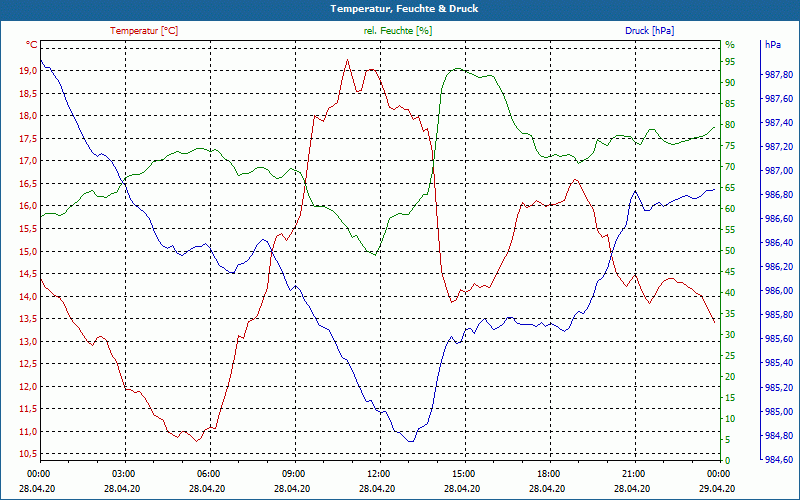The width and height of the screenshot is (800, 500).
Task: Click the "11,5" temperature axis label
Action: click(28, 409)
